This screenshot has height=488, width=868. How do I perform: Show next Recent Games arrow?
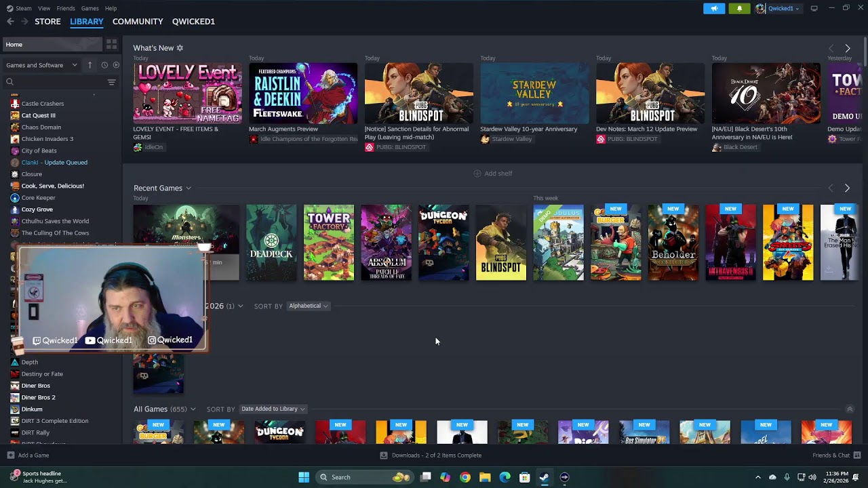[847, 188]
